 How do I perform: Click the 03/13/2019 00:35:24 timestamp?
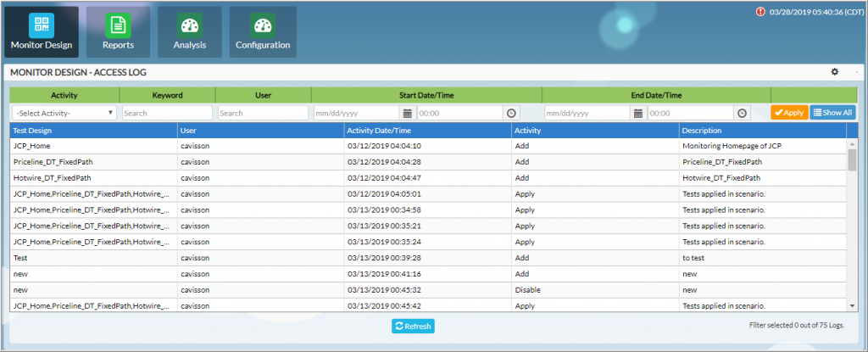coord(384,242)
